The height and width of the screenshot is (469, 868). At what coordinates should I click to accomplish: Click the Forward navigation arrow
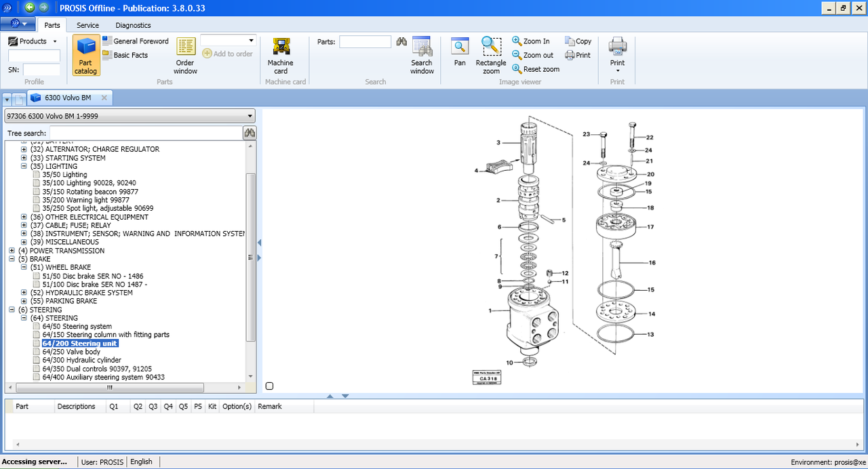click(x=44, y=7)
